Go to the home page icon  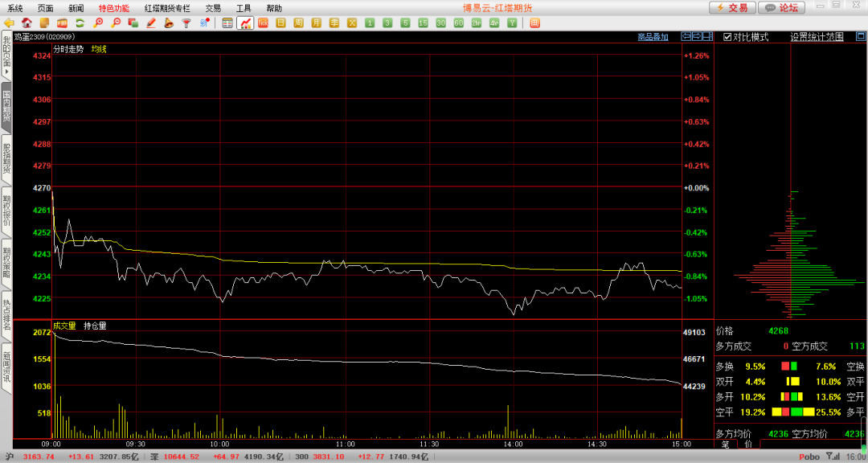[x=27, y=23]
